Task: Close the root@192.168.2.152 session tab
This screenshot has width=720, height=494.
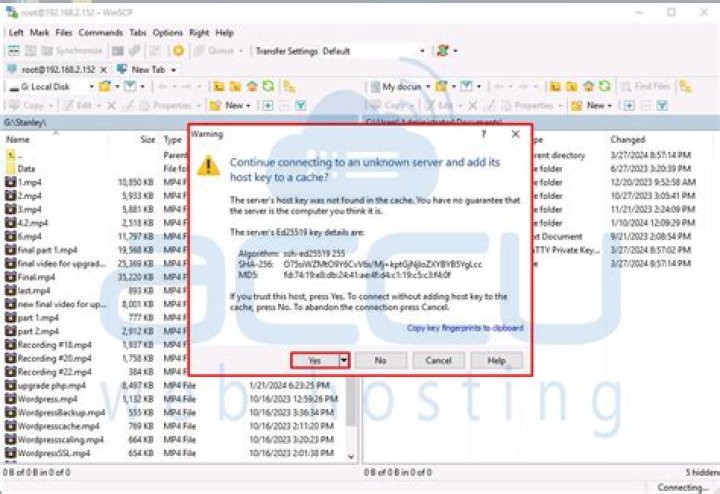Action: (104, 70)
